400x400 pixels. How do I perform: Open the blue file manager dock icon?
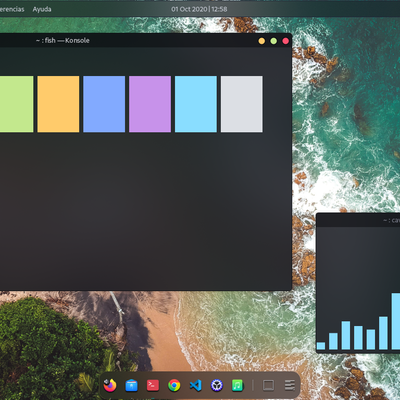(131, 385)
